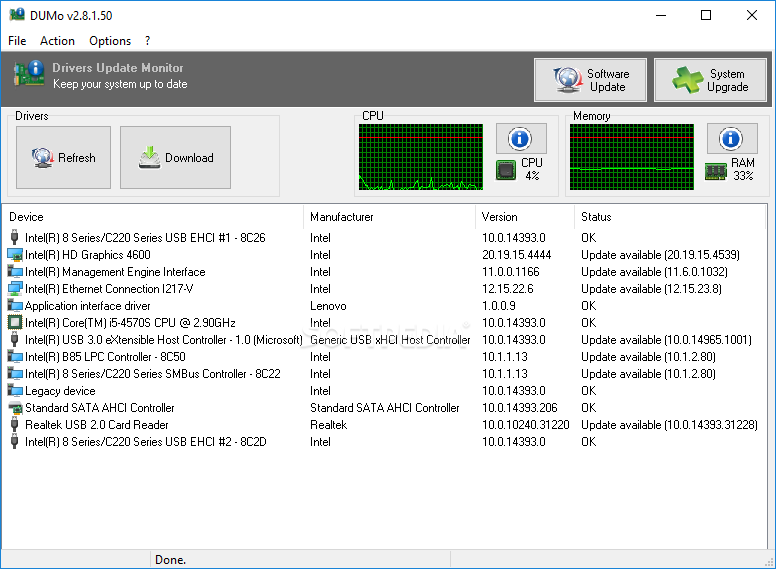Click status "Update available (10.0.14393.31228)"

point(669,425)
